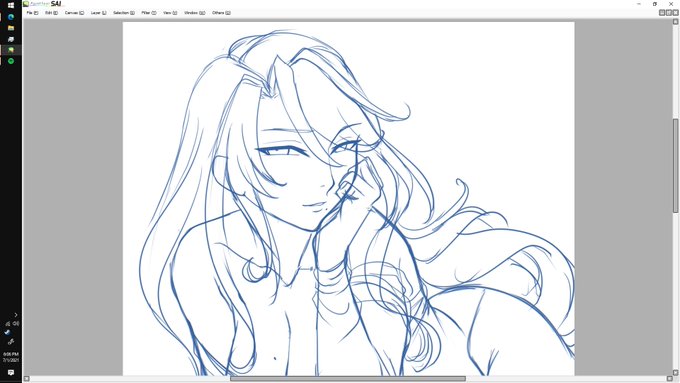Screen dimensions: 680x383
Task: Open Spotify from the taskbar
Action: coord(11,61)
